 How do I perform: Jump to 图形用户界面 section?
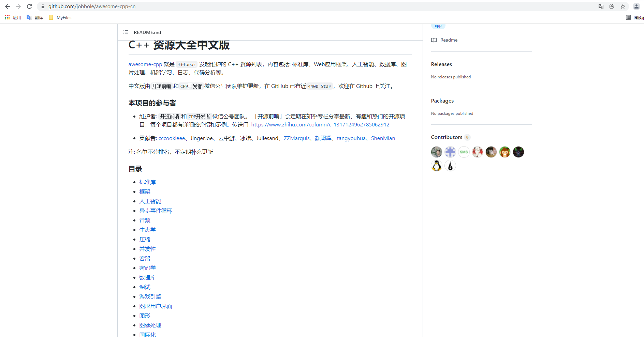pyautogui.click(x=156, y=306)
